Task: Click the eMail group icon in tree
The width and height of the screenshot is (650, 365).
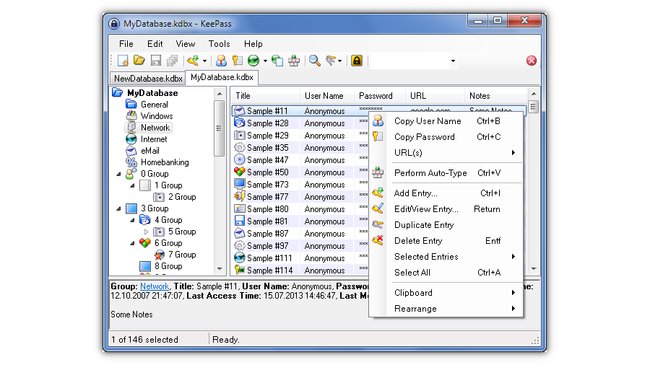Action: pyautogui.click(x=131, y=151)
